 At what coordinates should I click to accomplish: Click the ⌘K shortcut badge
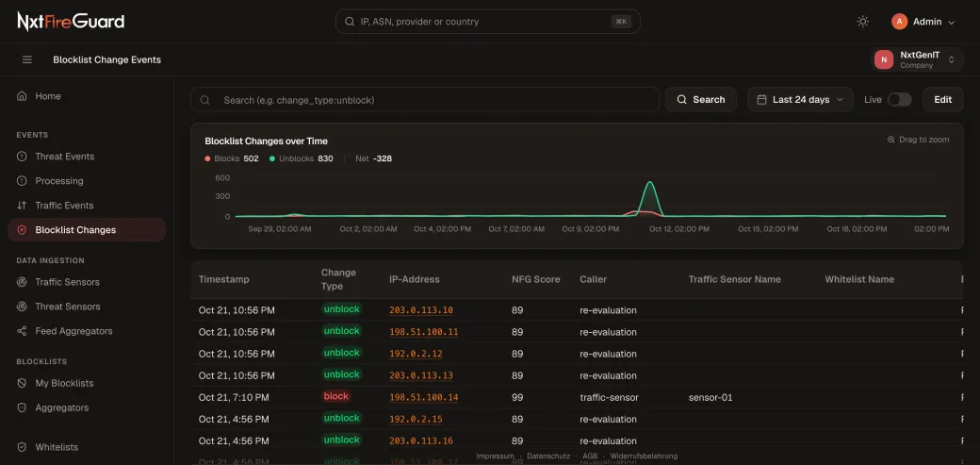pos(621,22)
